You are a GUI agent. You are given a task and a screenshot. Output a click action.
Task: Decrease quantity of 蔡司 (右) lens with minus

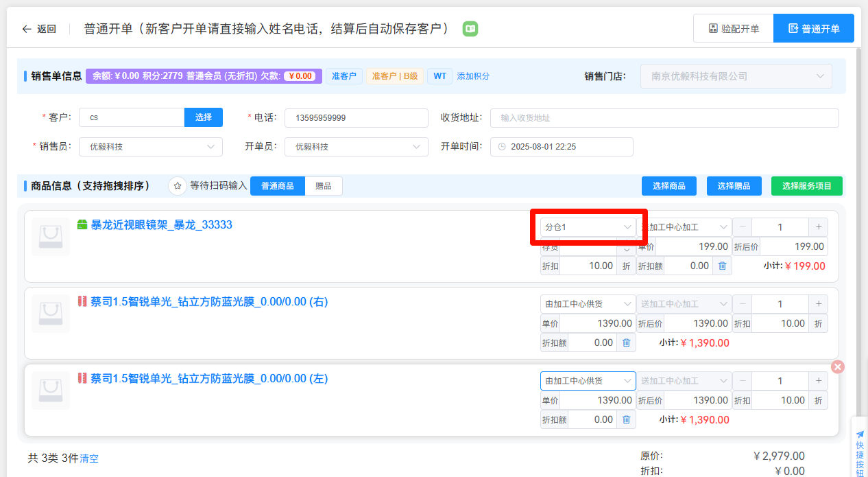pos(742,304)
